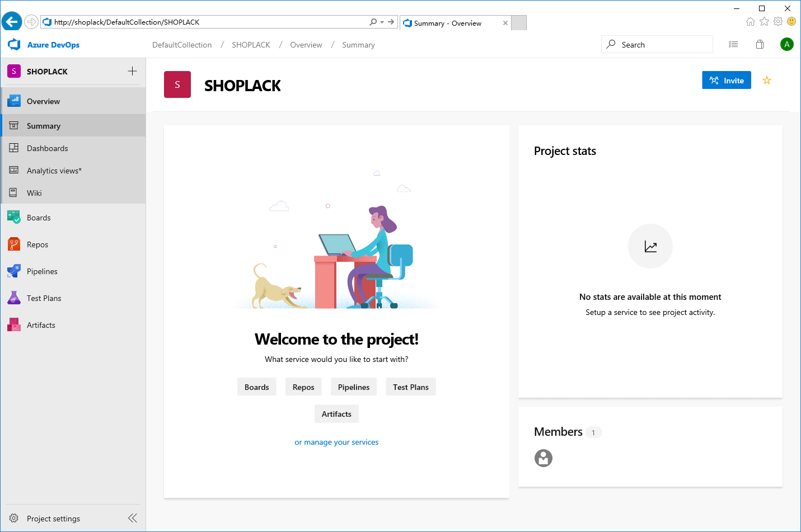Viewport: 801px width, 532px height.
Task: Click the 'or manage your services' link
Action: click(336, 442)
